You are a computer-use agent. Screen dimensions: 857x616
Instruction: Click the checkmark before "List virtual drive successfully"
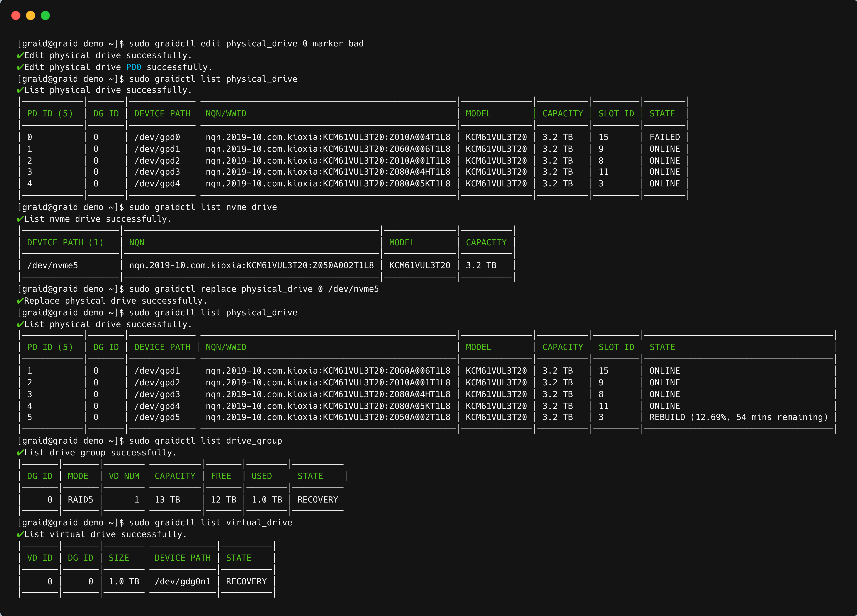(20, 534)
